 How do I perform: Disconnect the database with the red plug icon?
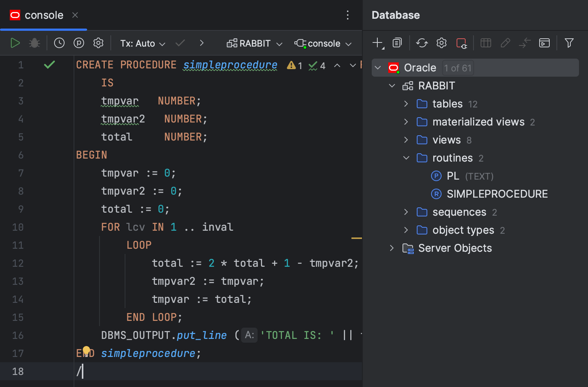click(x=461, y=43)
